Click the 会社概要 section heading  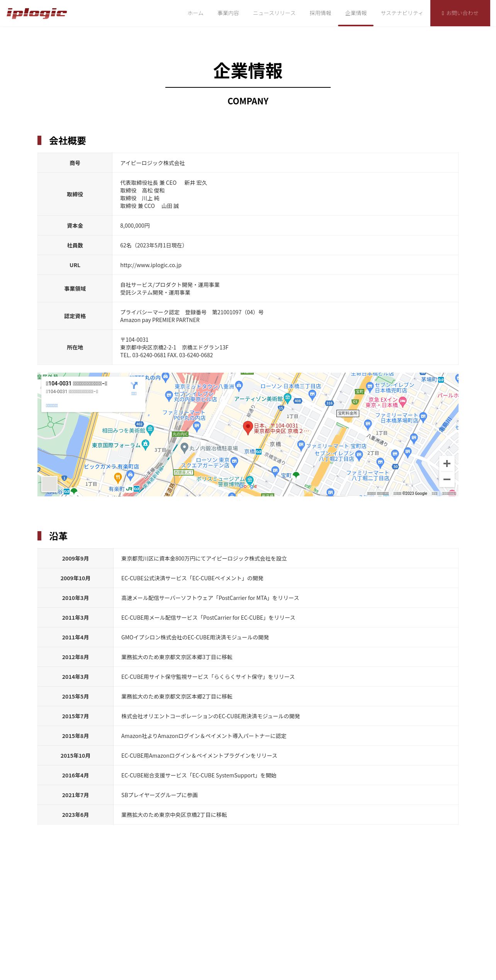point(67,141)
